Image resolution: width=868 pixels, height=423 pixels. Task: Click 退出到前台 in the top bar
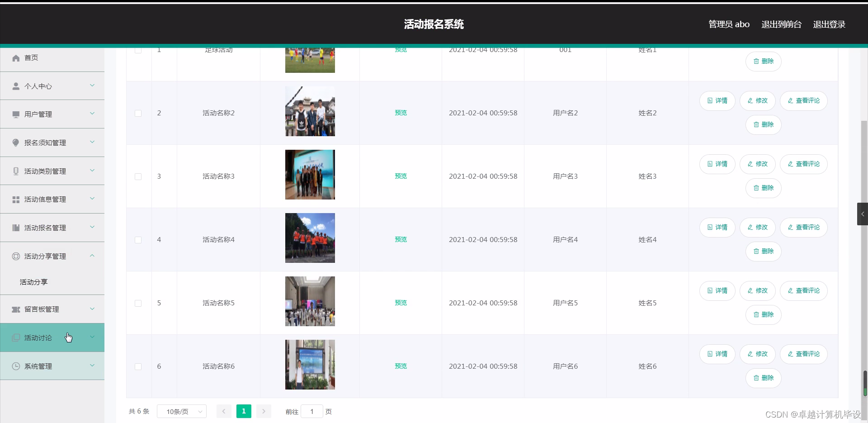pyautogui.click(x=781, y=24)
